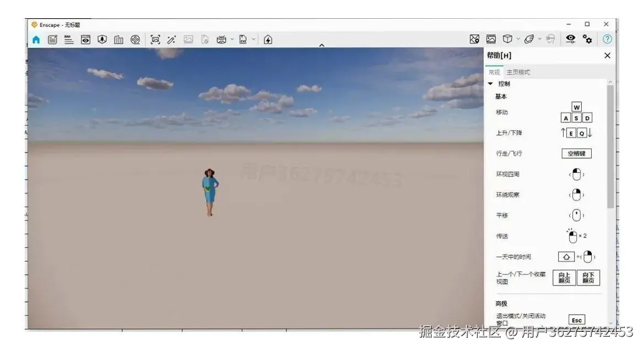
Task: Open the site context map-pin icon
Action: click(102, 40)
